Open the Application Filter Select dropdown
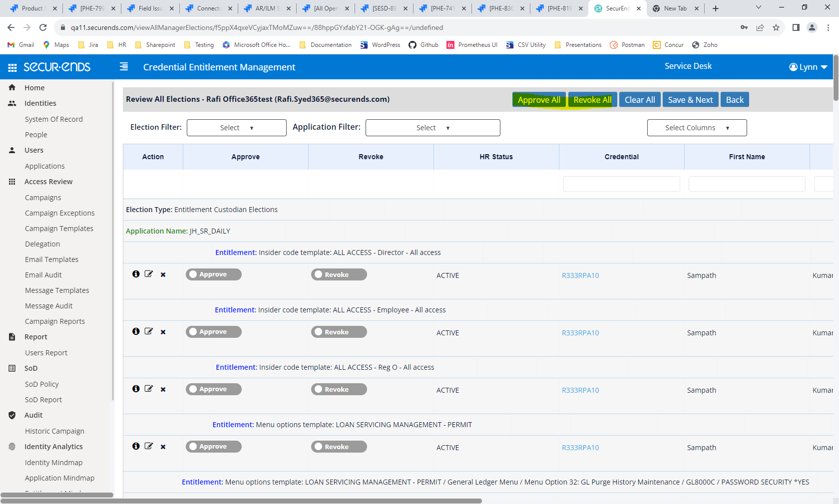Viewport: 839px width, 504px height. (x=432, y=127)
